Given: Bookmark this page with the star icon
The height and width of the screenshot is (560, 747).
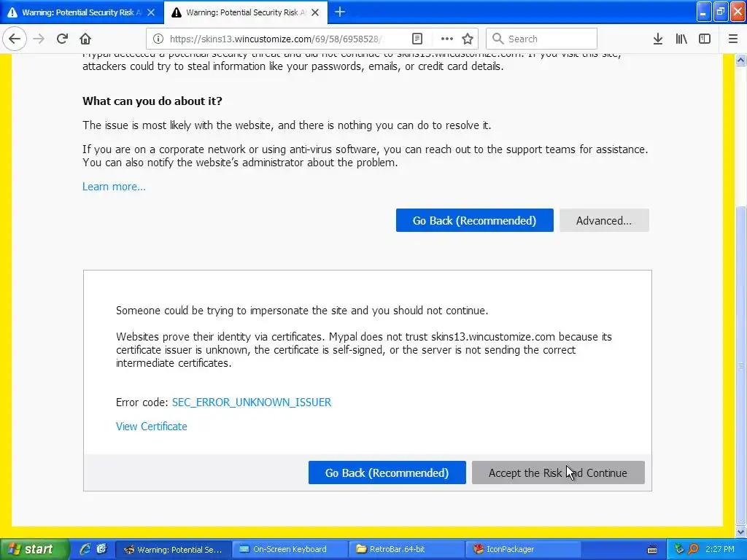Looking at the screenshot, I should point(468,39).
